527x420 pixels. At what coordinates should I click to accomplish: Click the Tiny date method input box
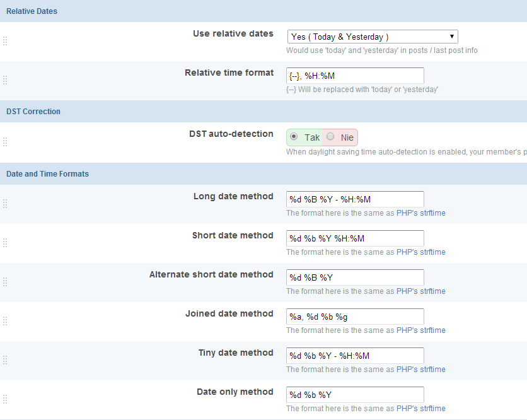(355, 356)
